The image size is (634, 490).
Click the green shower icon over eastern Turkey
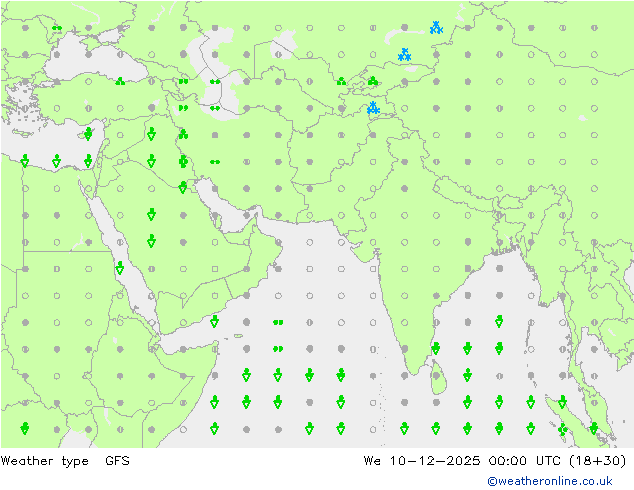click(x=120, y=82)
